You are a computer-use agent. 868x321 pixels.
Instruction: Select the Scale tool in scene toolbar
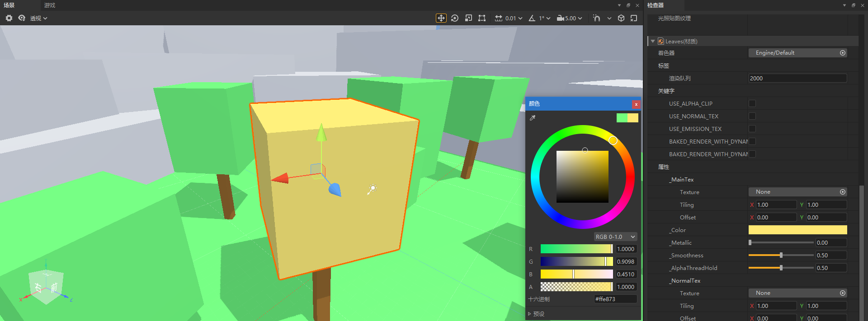[x=468, y=18]
